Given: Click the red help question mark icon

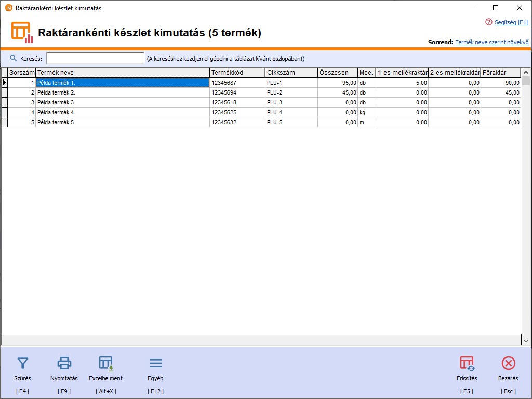Looking at the screenshot, I should click(488, 22).
